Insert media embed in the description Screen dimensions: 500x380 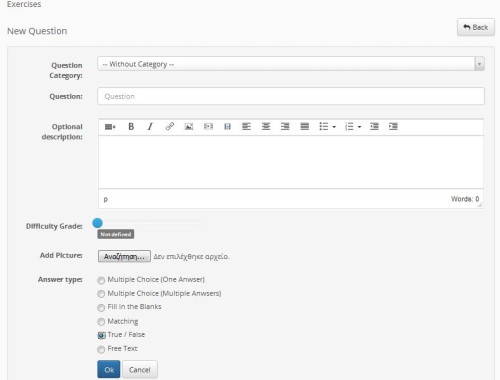click(x=208, y=126)
